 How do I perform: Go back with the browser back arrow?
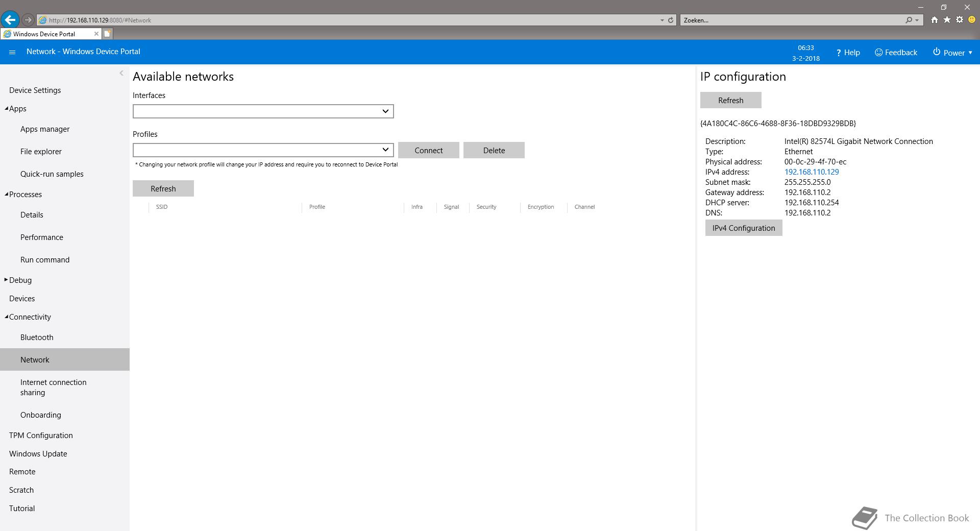coord(10,20)
